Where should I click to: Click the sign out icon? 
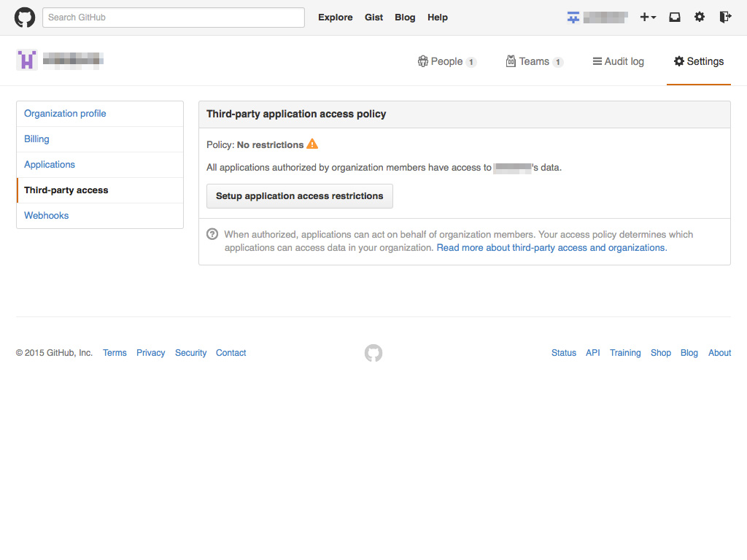point(724,17)
